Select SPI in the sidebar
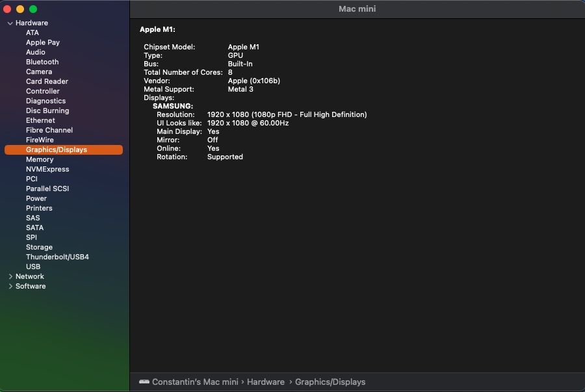The image size is (585, 392). tap(31, 237)
